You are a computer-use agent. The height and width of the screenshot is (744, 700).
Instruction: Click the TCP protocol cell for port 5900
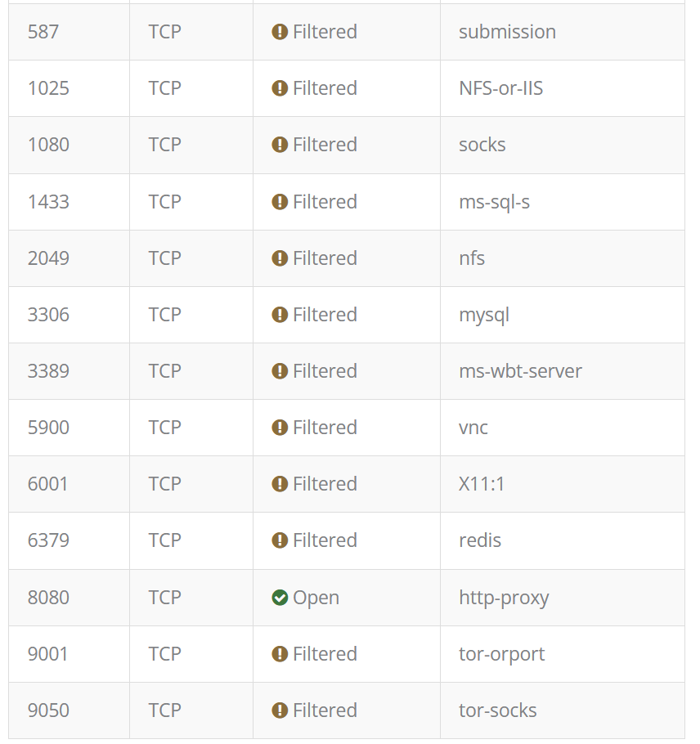point(164,428)
